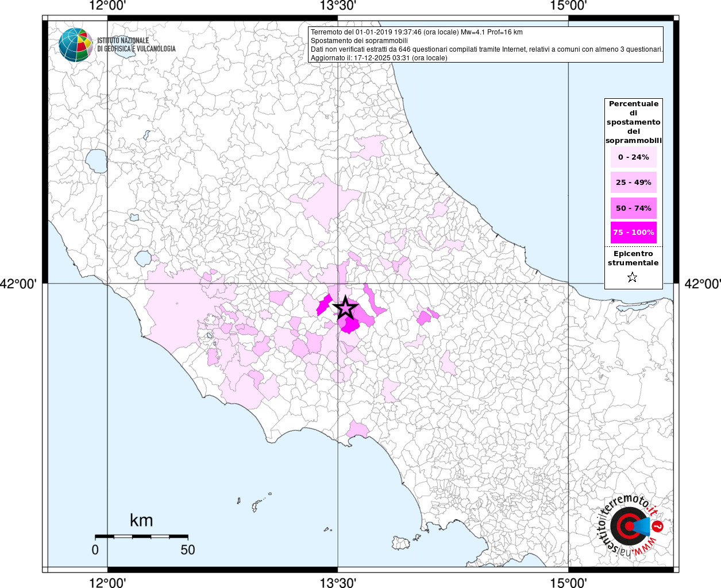
Task: Select the 25 - 49% legend swatch
Action: pos(633,183)
